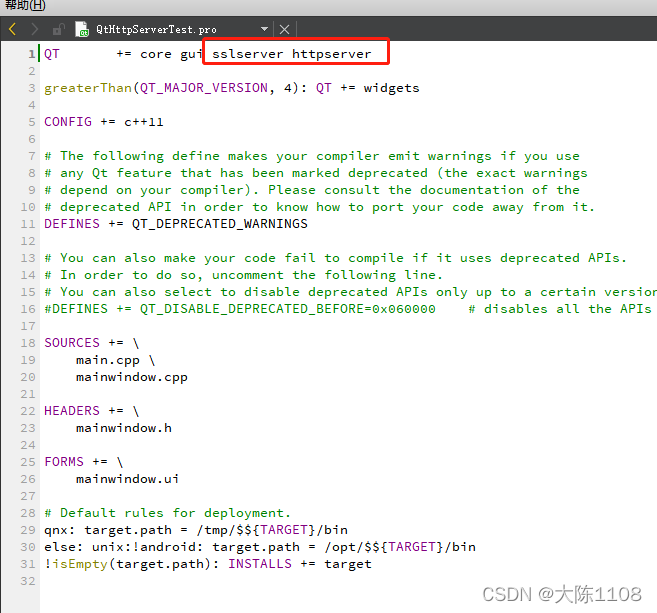Click !isEmpty on line 31
This screenshot has width=657, height=613.
click(x=76, y=564)
